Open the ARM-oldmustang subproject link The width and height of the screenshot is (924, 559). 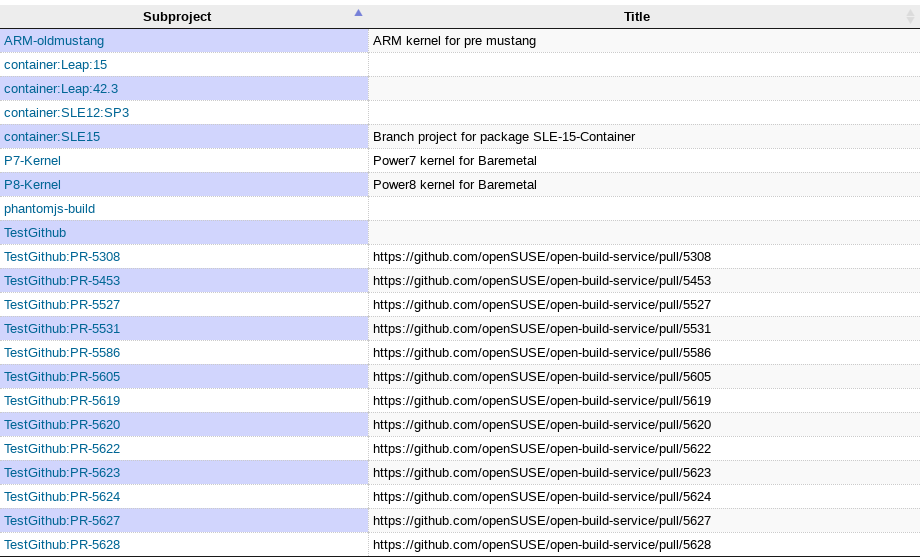(x=54, y=41)
